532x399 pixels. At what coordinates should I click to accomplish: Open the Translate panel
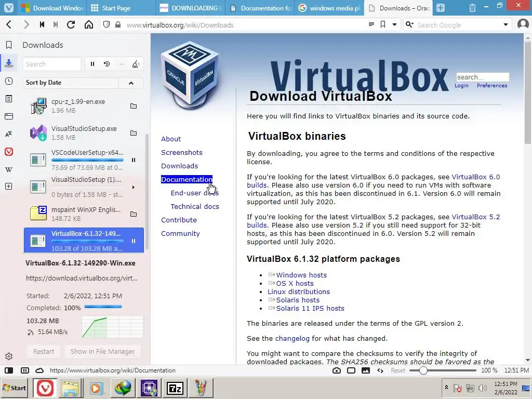[x=9, y=134]
